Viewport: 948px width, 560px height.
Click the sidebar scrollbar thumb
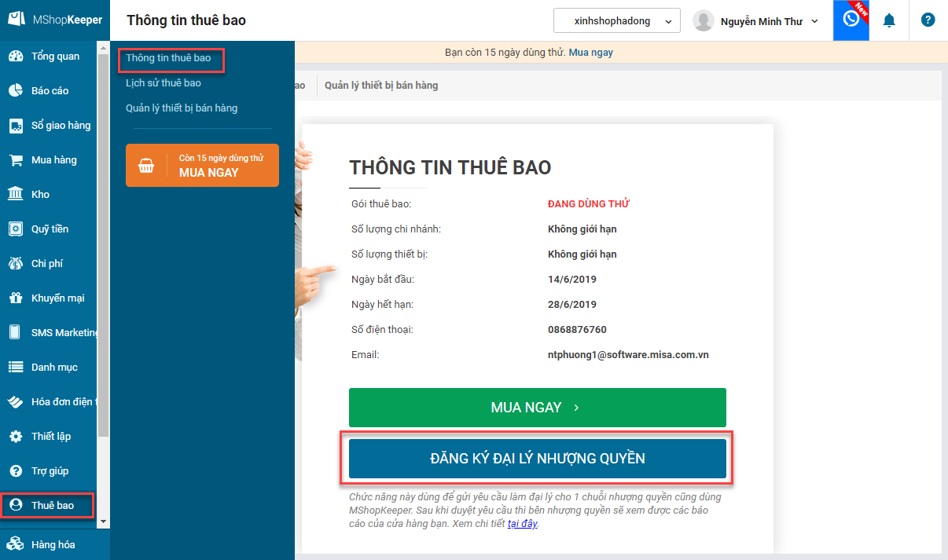click(104, 245)
